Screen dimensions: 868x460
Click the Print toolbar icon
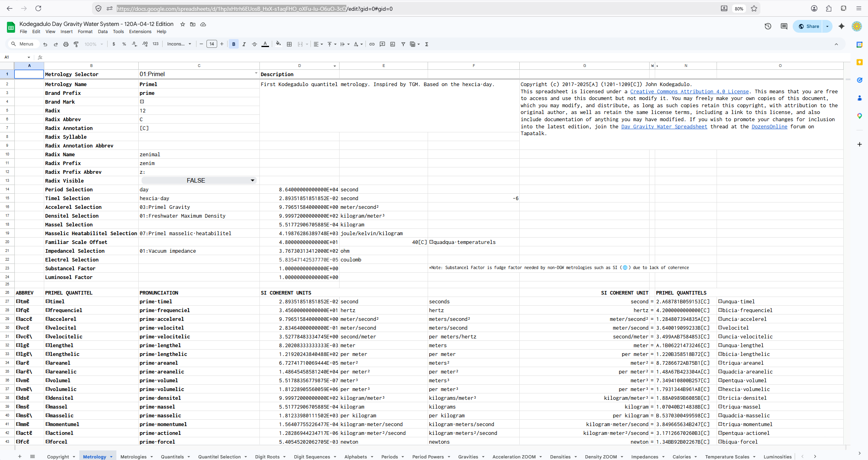[x=66, y=44]
